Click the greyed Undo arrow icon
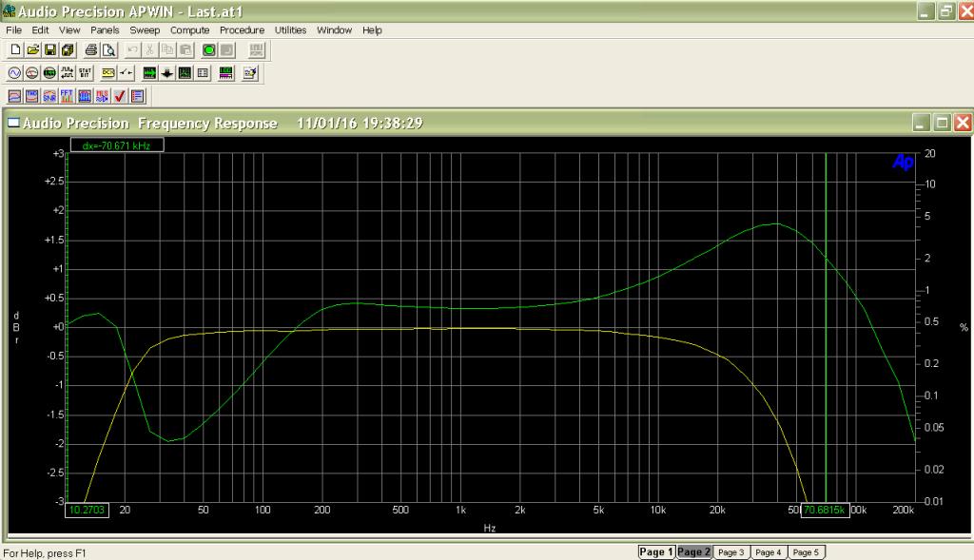 click(x=132, y=49)
